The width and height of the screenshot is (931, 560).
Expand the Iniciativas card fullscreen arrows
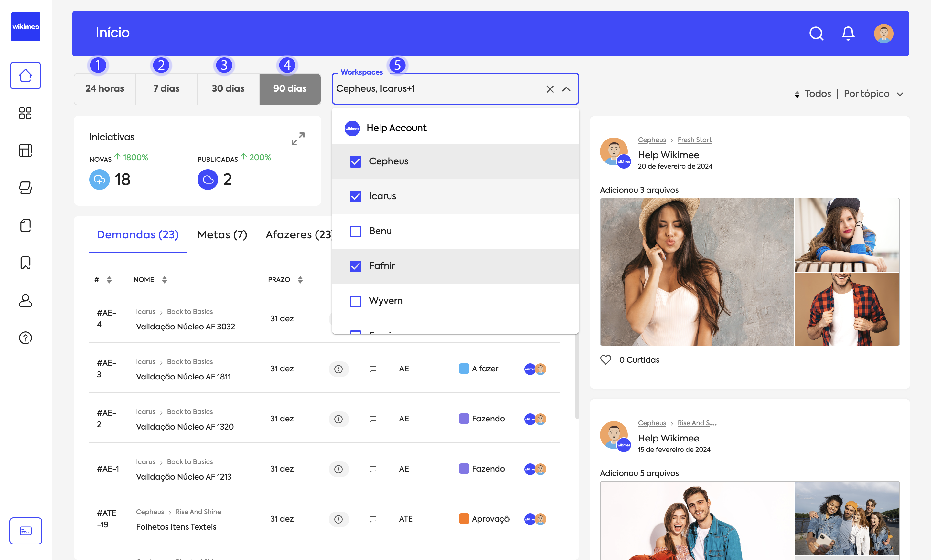point(298,139)
